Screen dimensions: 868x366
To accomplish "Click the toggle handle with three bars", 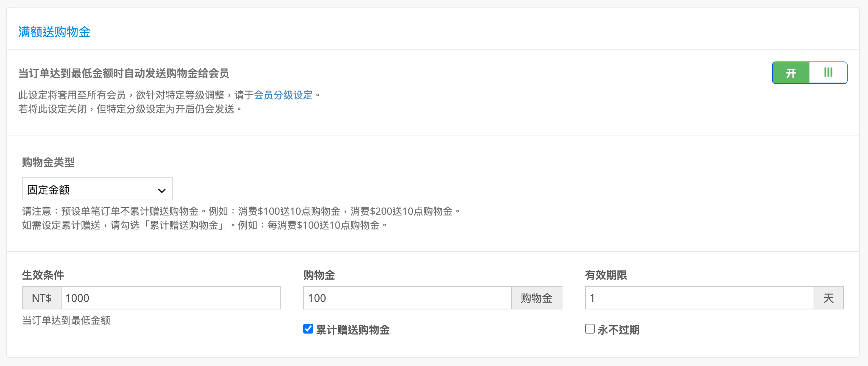I will [x=828, y=72].
